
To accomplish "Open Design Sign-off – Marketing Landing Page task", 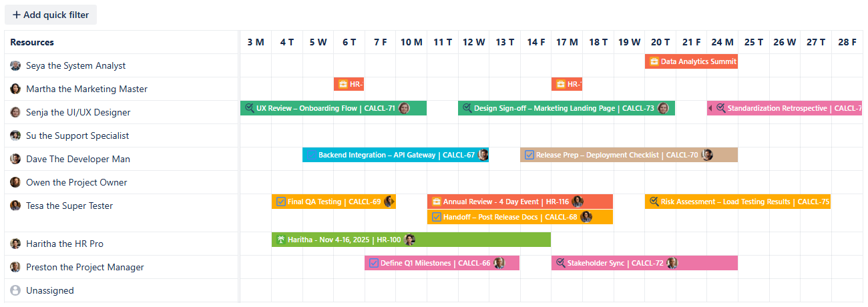I will [554, 108].
